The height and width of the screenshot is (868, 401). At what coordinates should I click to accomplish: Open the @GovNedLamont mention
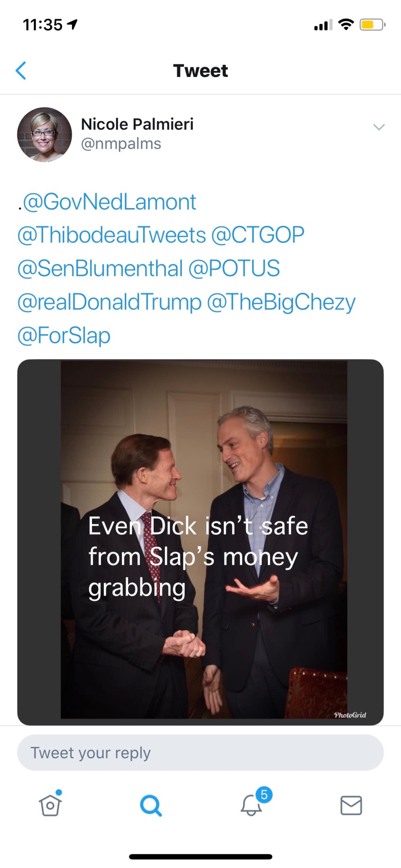click(109, 202)
